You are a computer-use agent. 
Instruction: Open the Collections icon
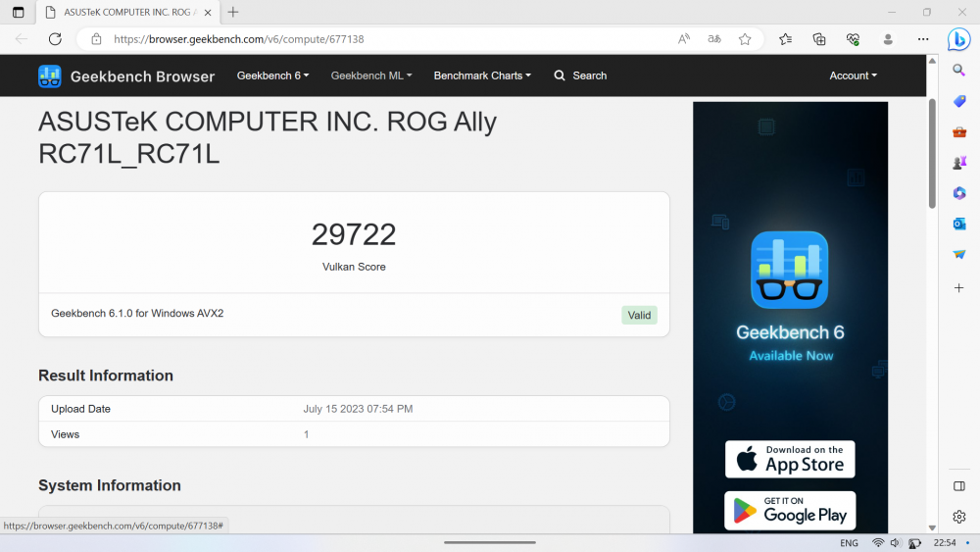pos(818,39)
